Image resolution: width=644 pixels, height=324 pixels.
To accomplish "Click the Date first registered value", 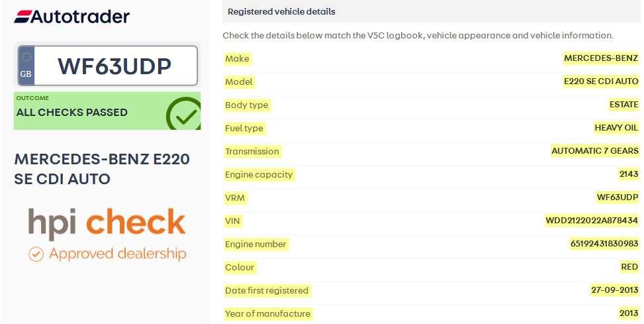I will (614, 290).
